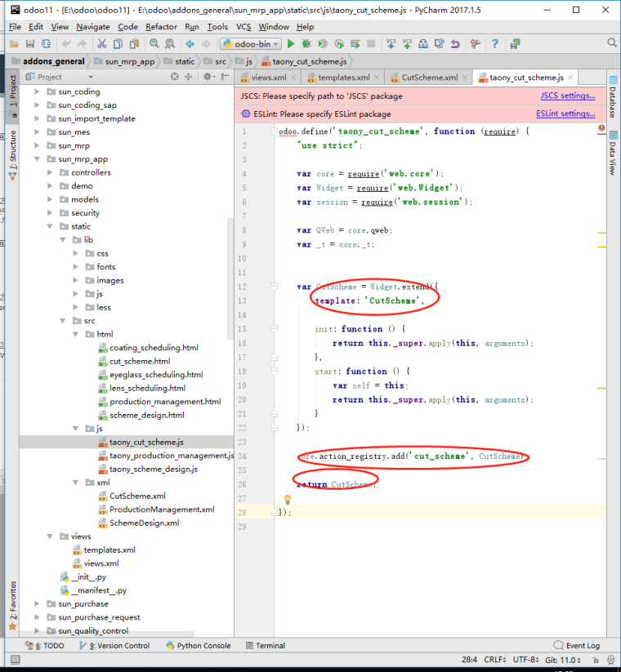This screenshot has height=672, width=621.
Task: Click the Cut scissors icon
Action: 102,43
